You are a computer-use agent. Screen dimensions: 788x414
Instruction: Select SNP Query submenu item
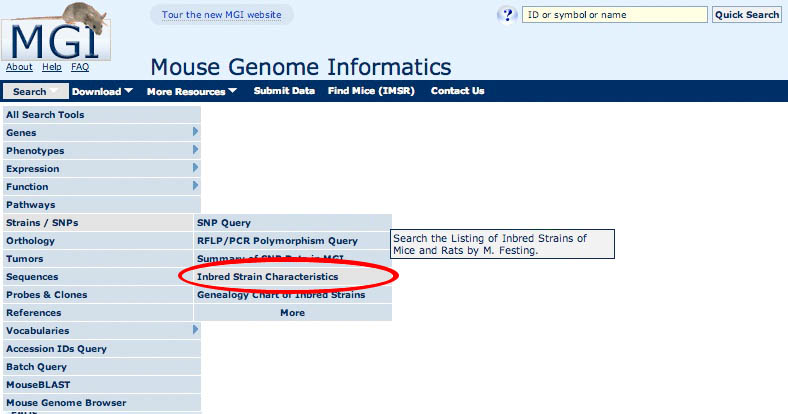pos(293,223)
